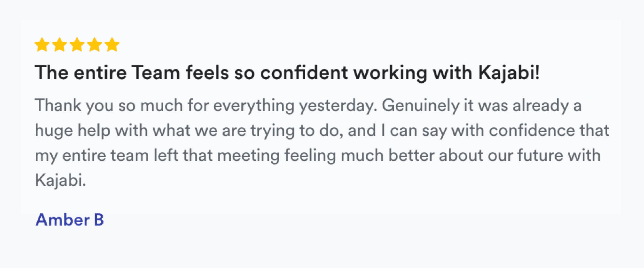Open the Amber B reviewer name link
644x268 pixels.
(70, 220)
